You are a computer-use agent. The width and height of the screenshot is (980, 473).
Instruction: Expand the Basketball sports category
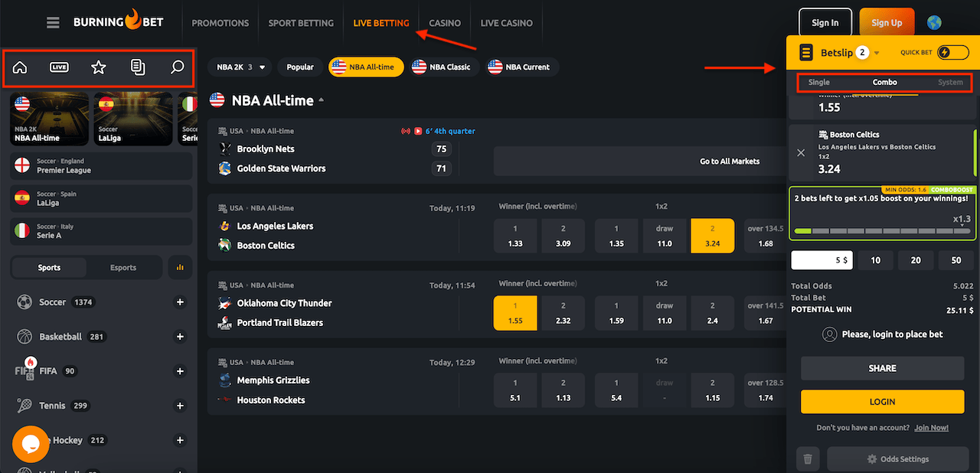pyautogui.click(x=180, y=337)
